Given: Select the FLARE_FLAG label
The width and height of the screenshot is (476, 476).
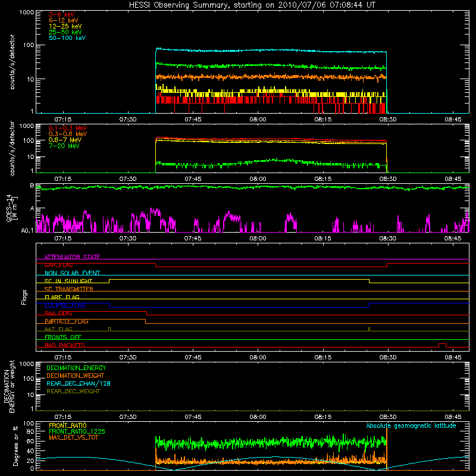Looking at the screenshot, I should click(62, 297).
